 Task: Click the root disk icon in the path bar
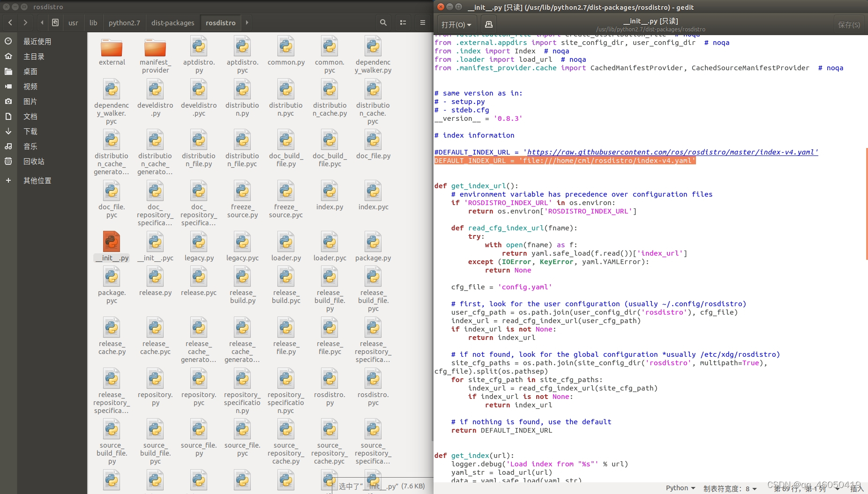click(x=55, y=22)
